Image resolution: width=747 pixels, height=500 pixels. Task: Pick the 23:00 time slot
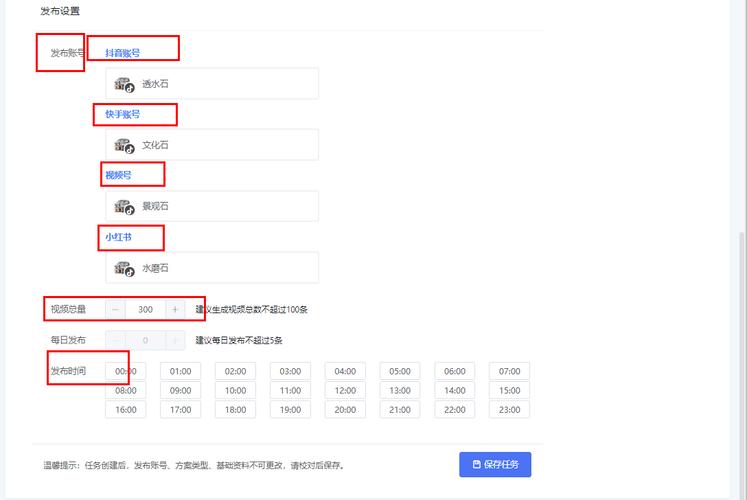pos(509,410)
